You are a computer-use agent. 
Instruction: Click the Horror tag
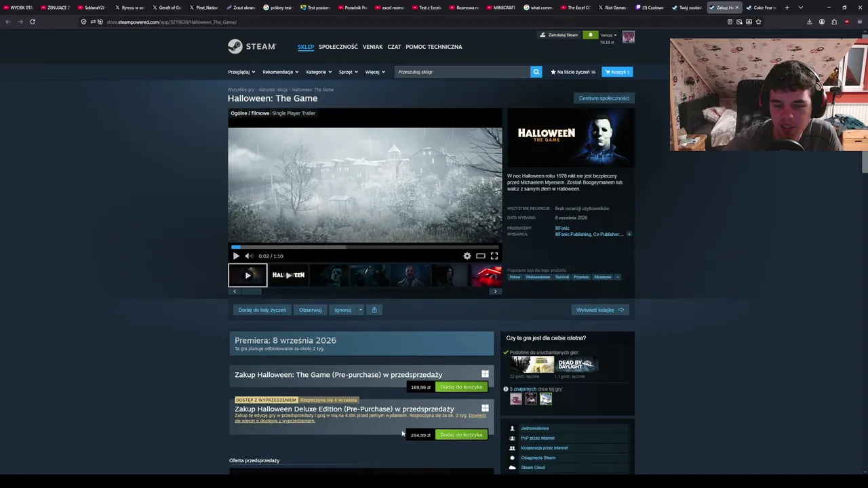(515, 277)
